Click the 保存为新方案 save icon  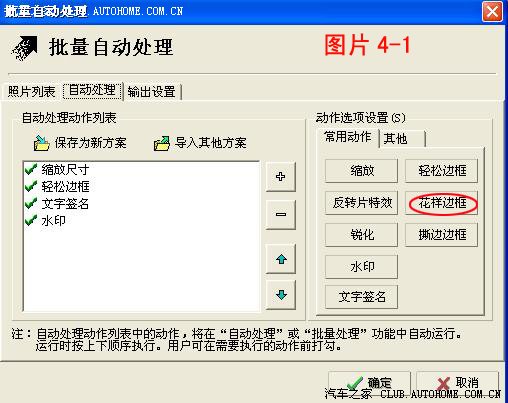point(41,143)
